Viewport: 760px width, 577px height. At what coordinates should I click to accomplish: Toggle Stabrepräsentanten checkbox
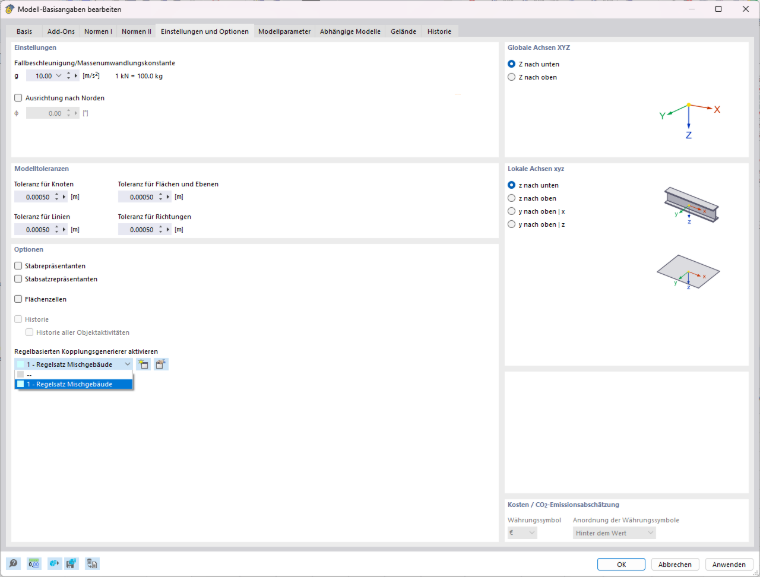point(18,266)
